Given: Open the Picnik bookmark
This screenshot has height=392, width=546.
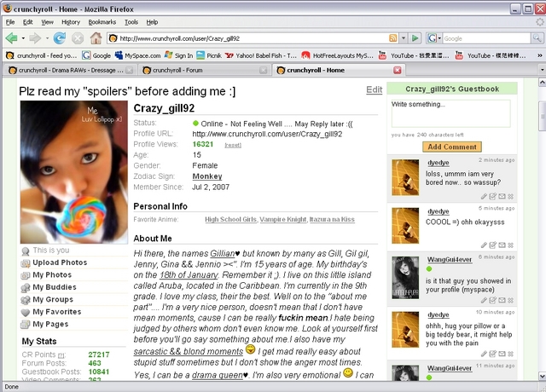Looking at the screenshot, I should pyautogui.click(x=209, y=55).
